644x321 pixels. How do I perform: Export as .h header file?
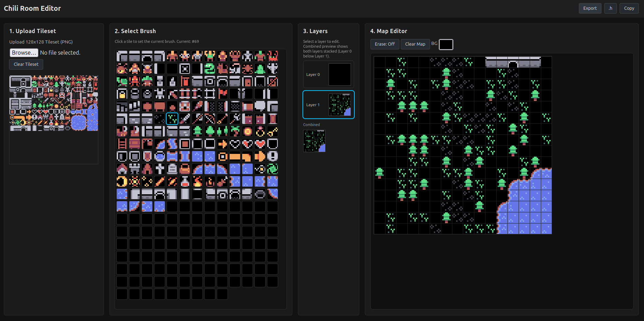[611, 8]
